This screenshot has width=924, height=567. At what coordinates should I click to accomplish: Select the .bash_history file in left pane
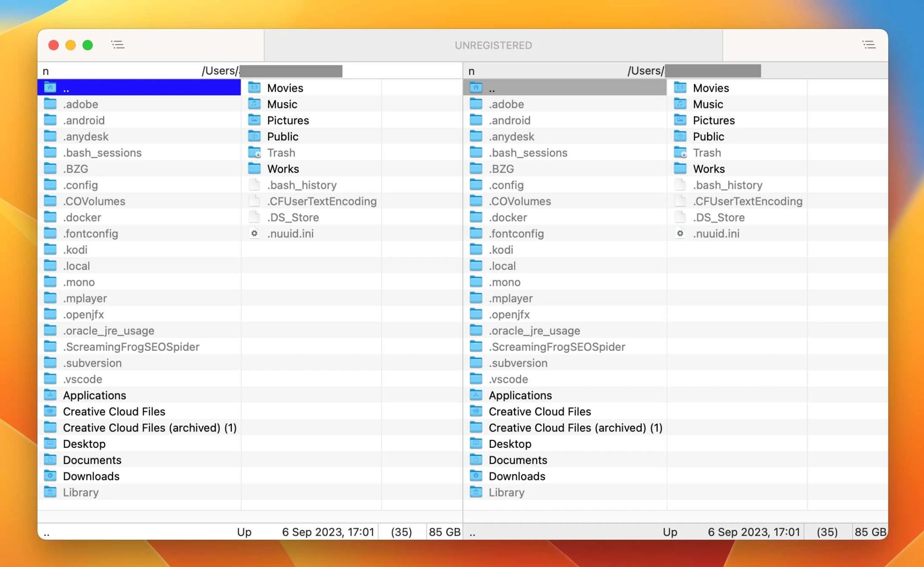point(302,185)
